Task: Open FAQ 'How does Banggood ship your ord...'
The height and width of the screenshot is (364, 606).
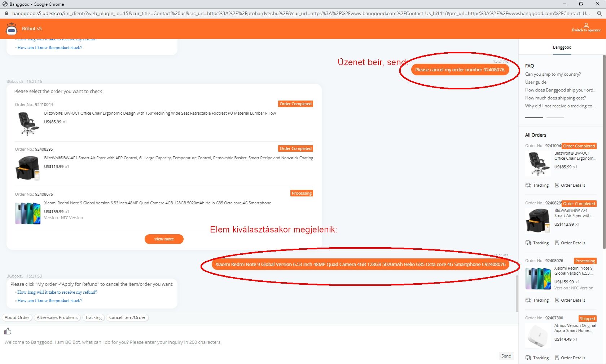Action: (561, 90)
